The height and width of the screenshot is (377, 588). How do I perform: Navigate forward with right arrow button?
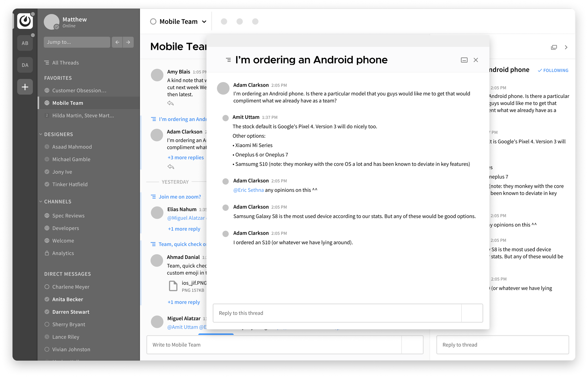point(128,42)
